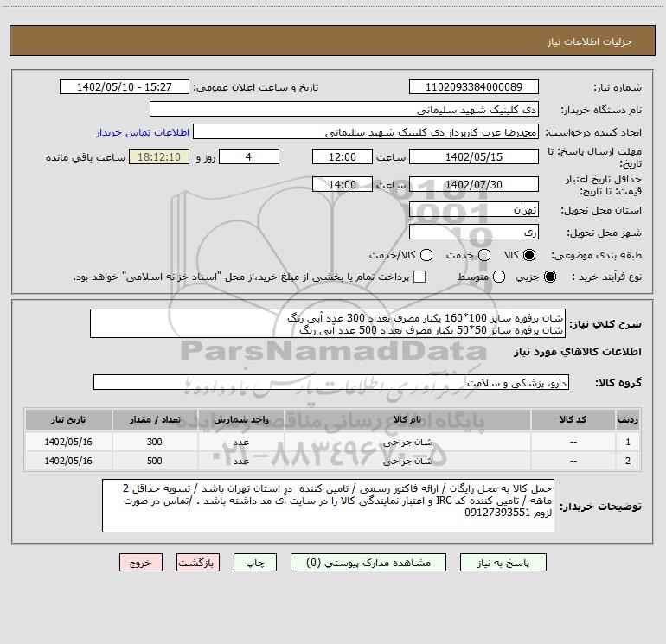Screen dimensions: 666x644
Task: Select the کالا/خدمت radio button
Action: point(426,255)
